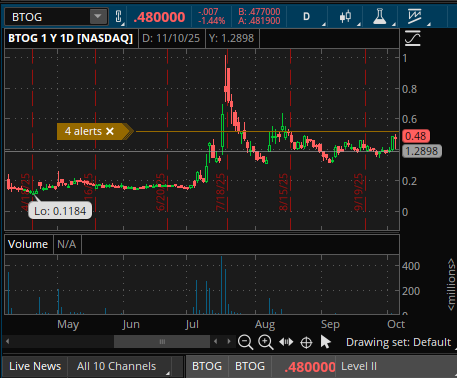Click the -1.44% change value
Viewport: 457px width, 378px height.
(x=211, y=21)
